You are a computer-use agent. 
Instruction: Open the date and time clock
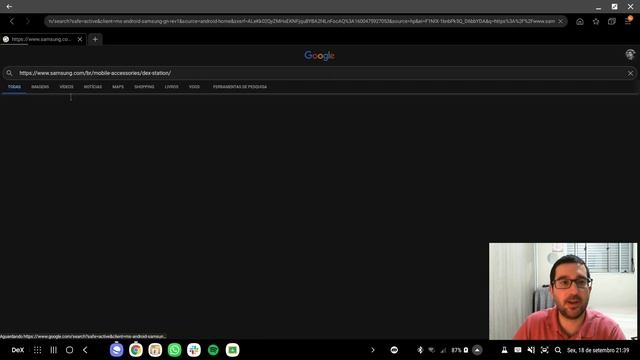coord(598,350)
